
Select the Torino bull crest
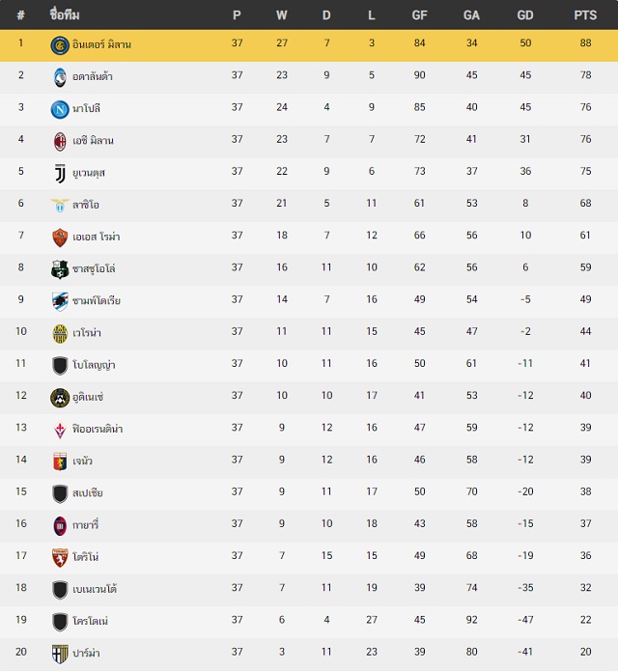[60, 557]
